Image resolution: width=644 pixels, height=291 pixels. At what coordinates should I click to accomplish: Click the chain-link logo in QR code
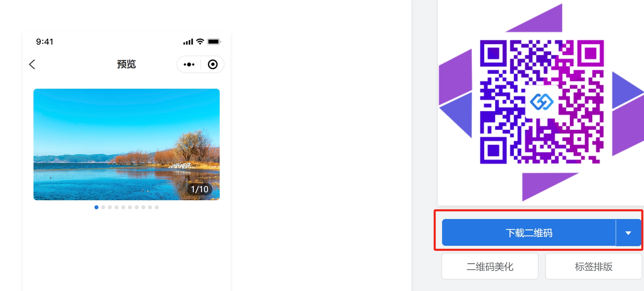542,102
